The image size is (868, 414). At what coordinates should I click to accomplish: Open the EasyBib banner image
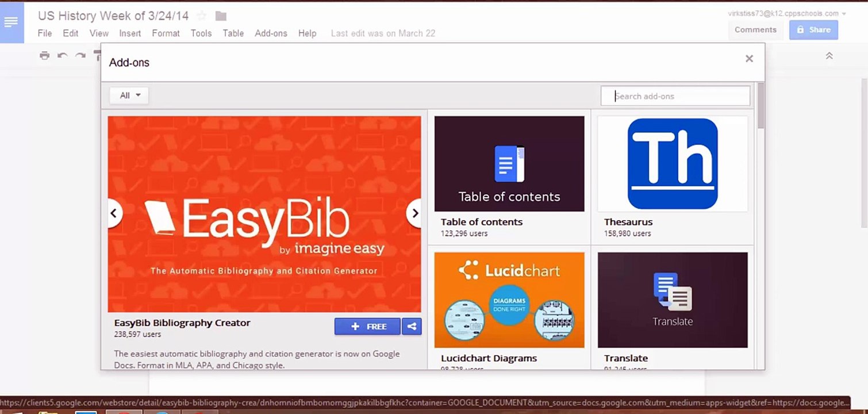point(264,214)
